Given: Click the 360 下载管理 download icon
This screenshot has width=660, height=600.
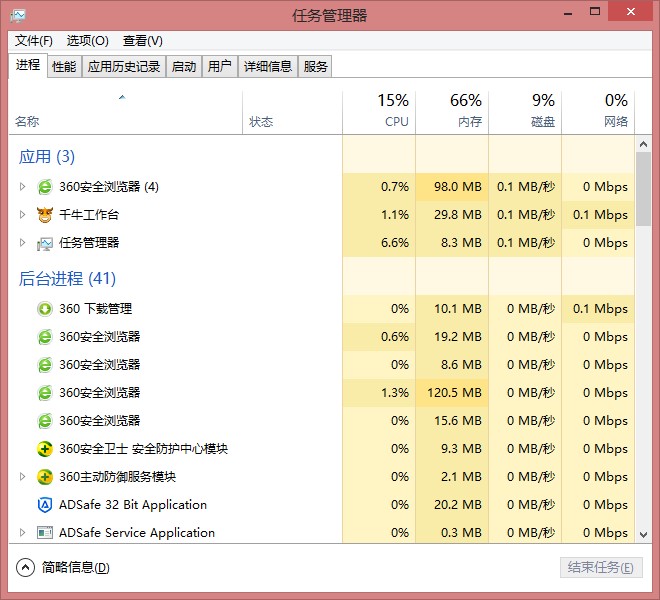Looking at the screenshot, I should coord(45,309).
